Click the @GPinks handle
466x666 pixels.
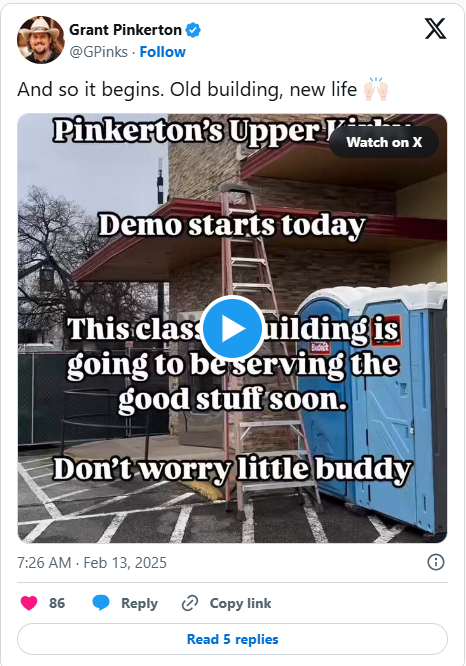tap(98, 52)
